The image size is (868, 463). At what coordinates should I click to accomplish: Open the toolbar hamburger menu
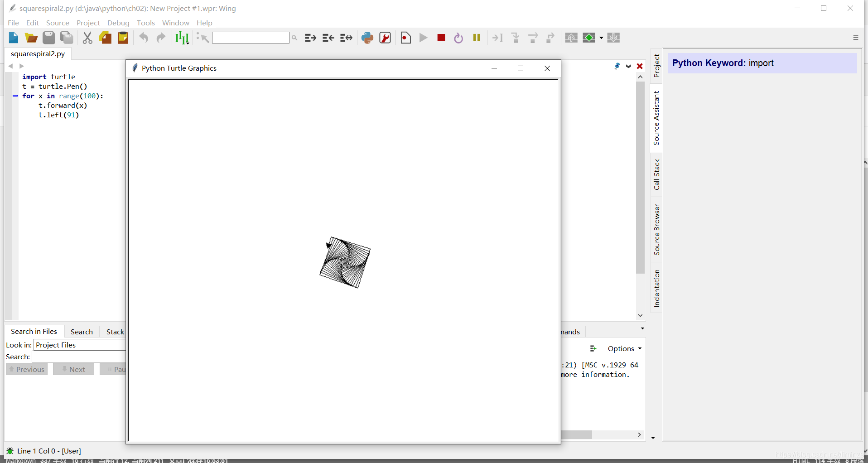pos(856,38)
